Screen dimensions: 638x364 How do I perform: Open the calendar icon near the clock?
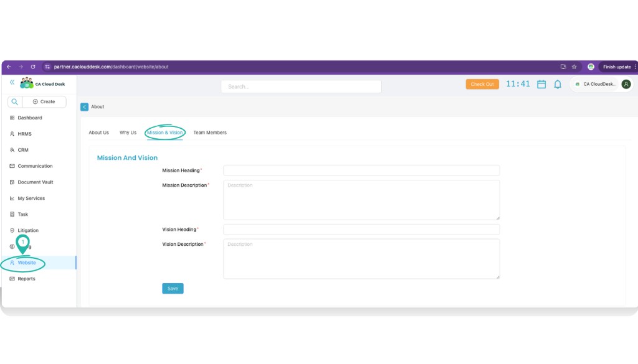point(543,84)
